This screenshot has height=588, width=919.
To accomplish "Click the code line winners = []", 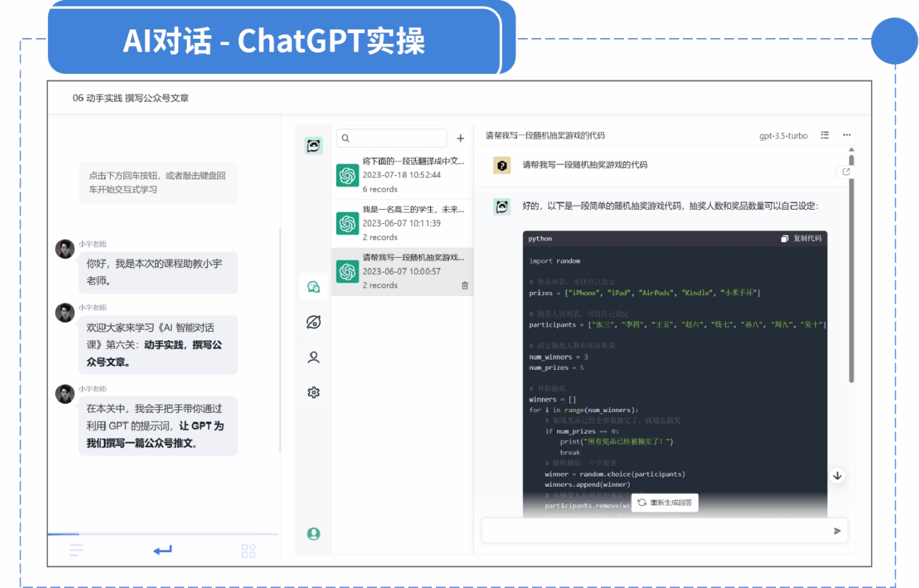I will tap(553, 399).
